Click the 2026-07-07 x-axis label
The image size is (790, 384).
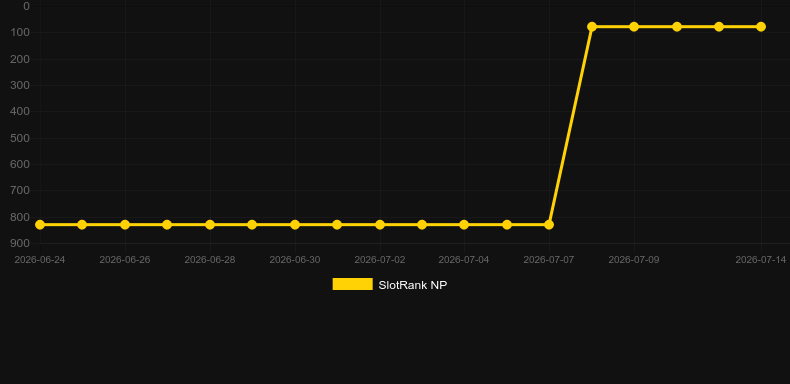coord(549,260)
